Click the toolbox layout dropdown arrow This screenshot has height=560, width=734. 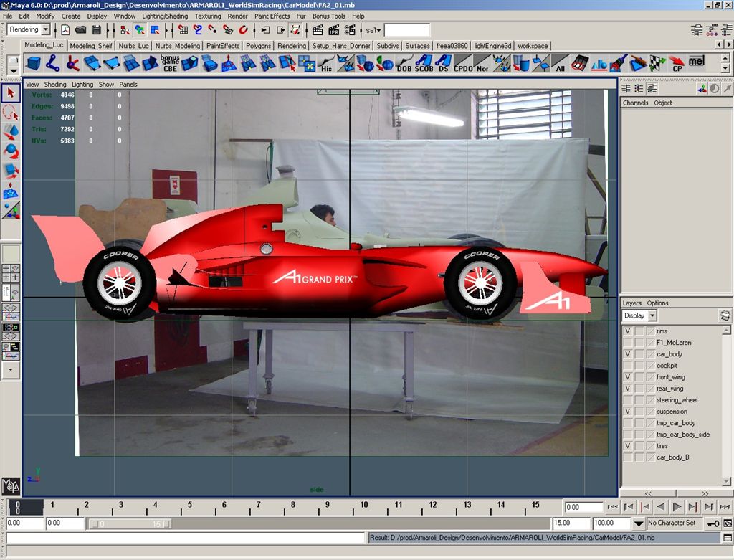pyautogui.click(x=11, y=370)
